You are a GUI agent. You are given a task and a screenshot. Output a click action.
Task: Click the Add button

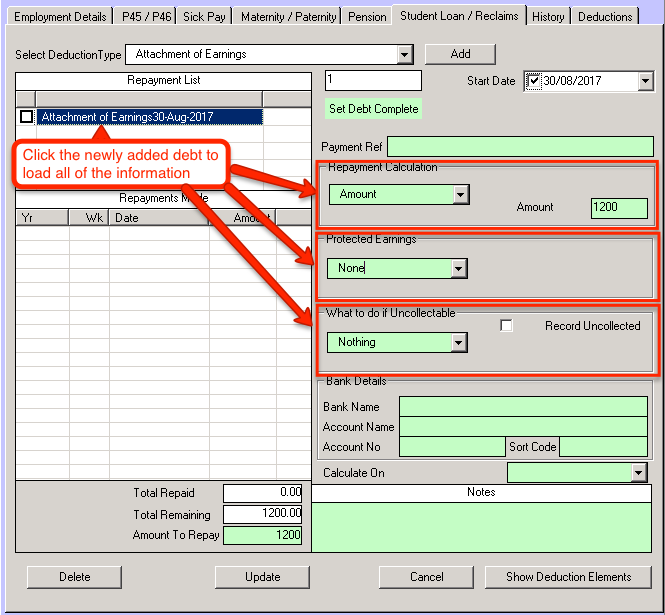pyautogui.click(x=460, y=54)
